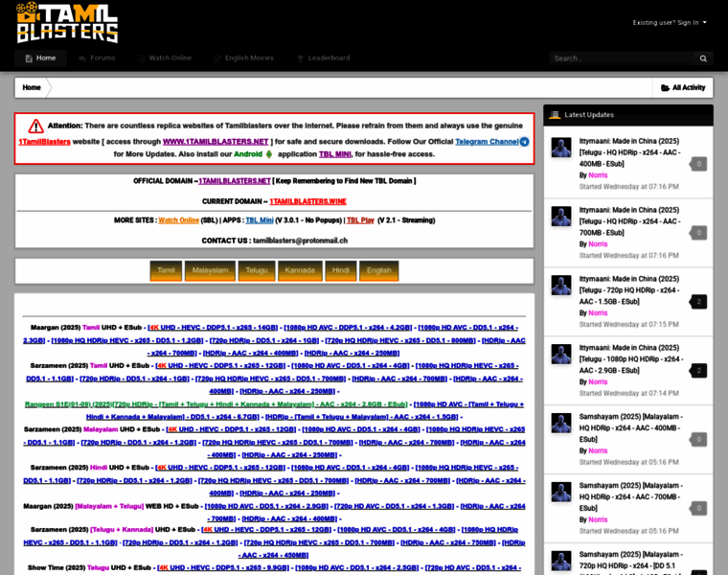Image resolution: width=728 pixels, height=575 pixels.
Task: Open the official domain 1TAMILBLASTERS.NET link
Action: coord(235,181)
